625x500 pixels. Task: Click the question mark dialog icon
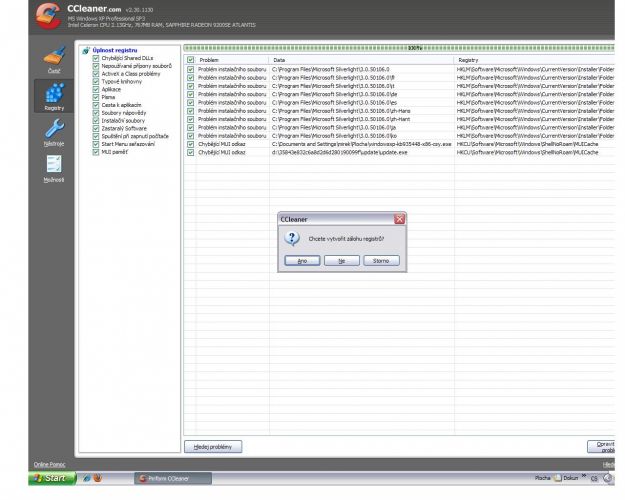pyautogui.click(x=292, y=238)
